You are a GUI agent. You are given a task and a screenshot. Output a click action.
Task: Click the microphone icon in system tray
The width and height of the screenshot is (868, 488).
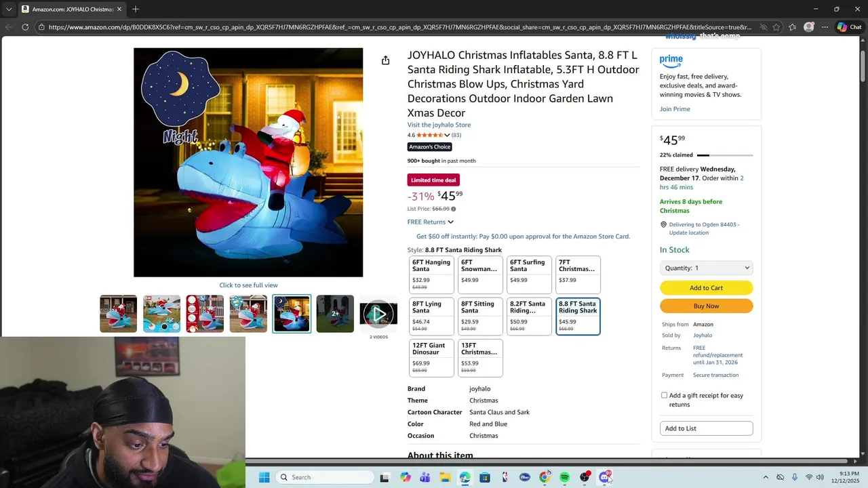point(795,477)
